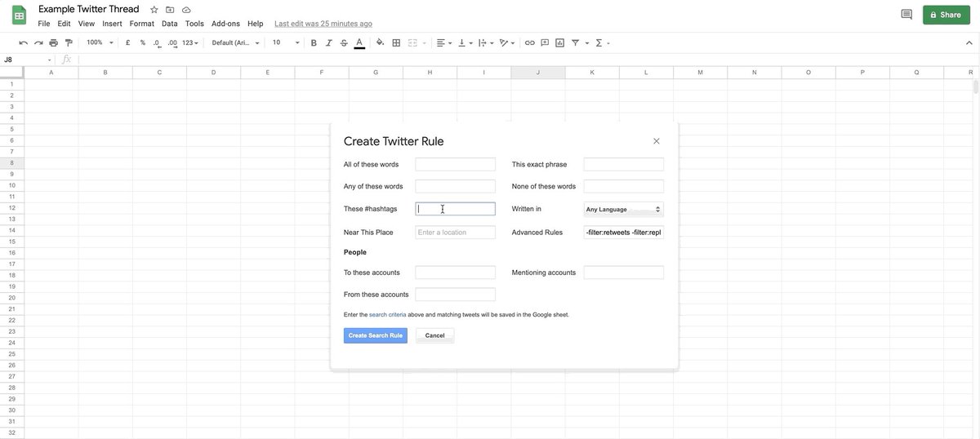The image size is (980, 439).
Task: Toggle strikethrough formatting
Action: [344, 42]
